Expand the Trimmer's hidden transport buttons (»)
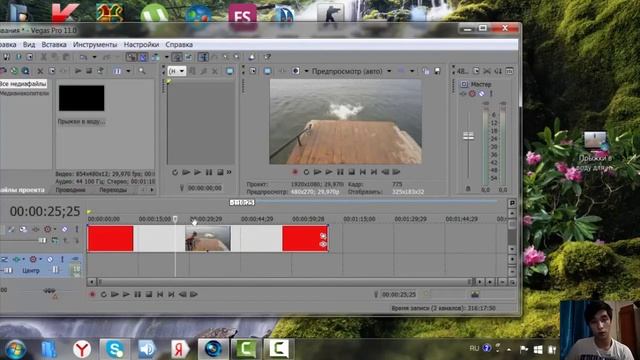 (229, 173)
